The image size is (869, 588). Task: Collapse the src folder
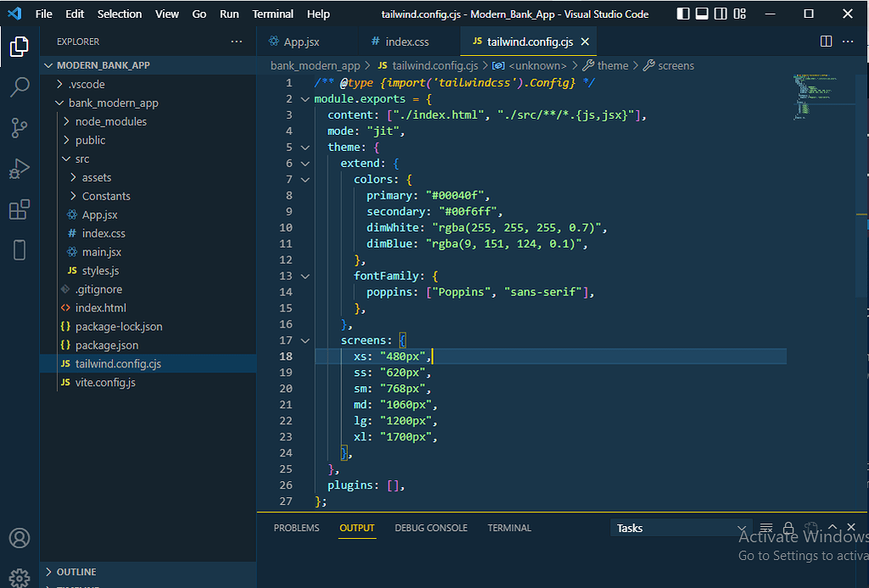(x=82, y=159)
